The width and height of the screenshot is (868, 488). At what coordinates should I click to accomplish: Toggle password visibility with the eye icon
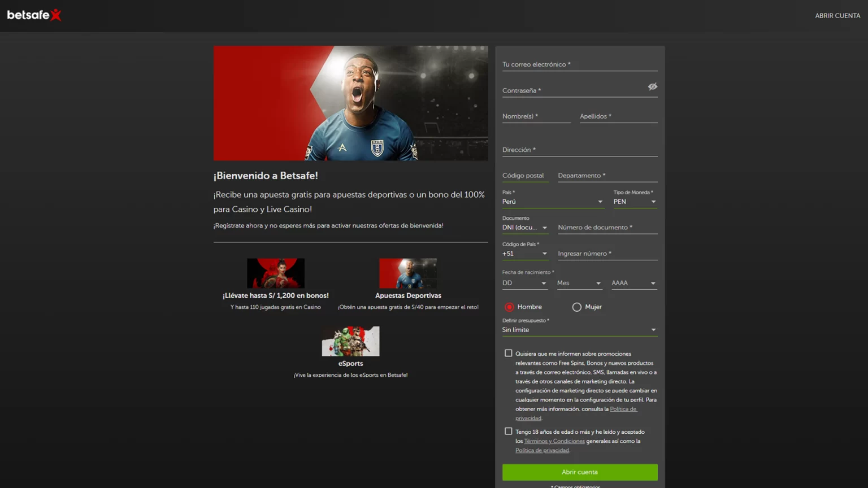click(653, 86)
